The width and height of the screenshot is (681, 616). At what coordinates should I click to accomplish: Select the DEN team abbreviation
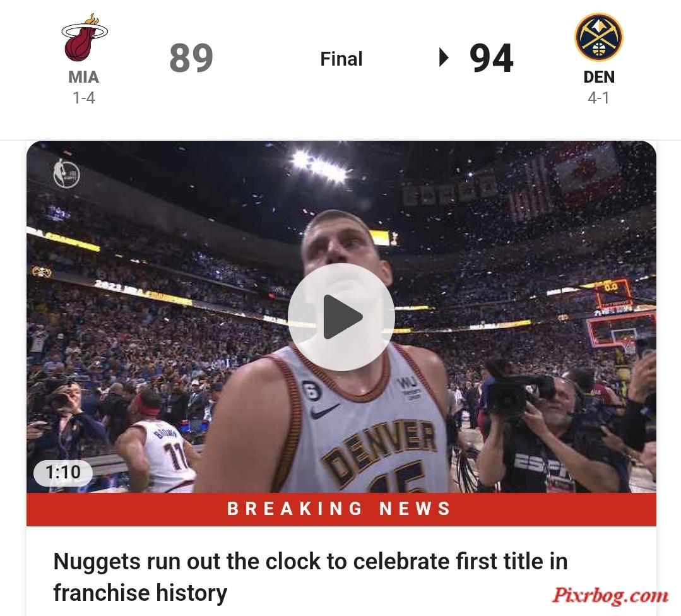coord(599,77)
